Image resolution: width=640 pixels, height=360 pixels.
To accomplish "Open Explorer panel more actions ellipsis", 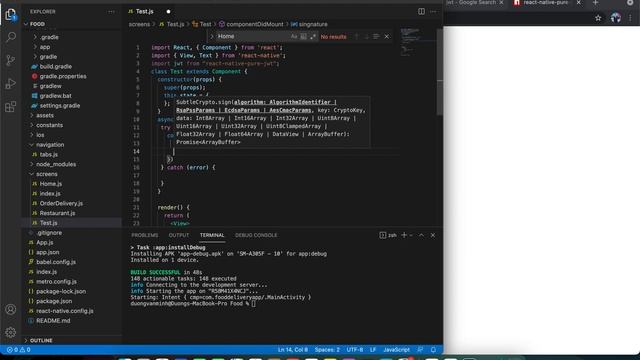I will pyautogui.click(x=111, y=12).
